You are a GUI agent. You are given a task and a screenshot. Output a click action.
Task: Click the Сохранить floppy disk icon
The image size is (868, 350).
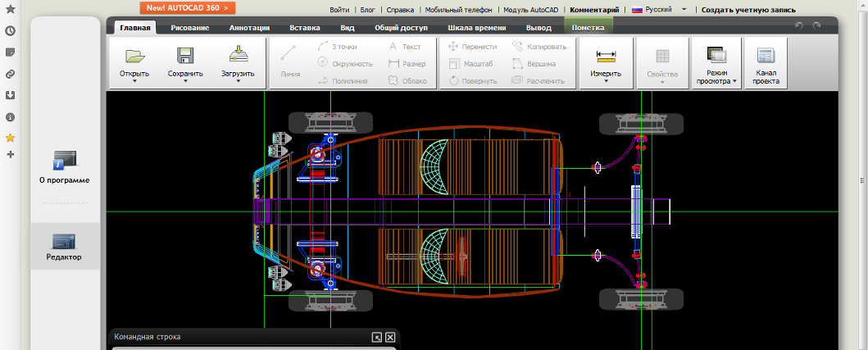coord(185,56)
